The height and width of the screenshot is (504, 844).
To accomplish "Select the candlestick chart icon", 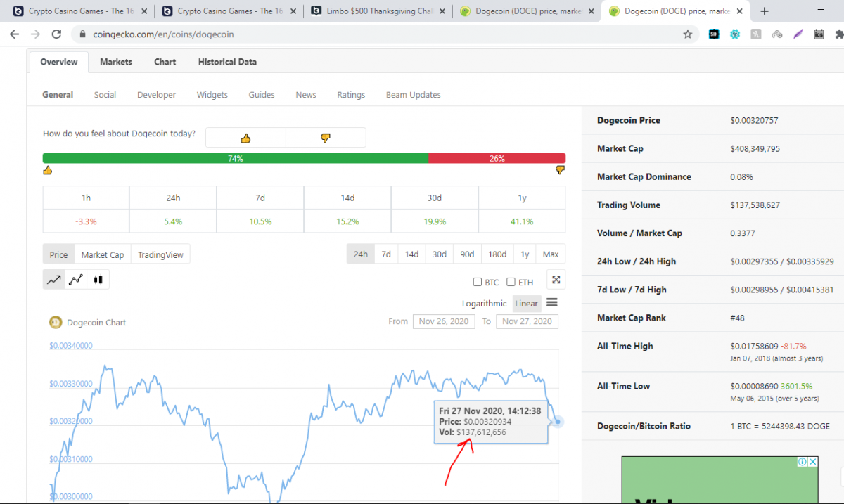I will coord(98,280).
